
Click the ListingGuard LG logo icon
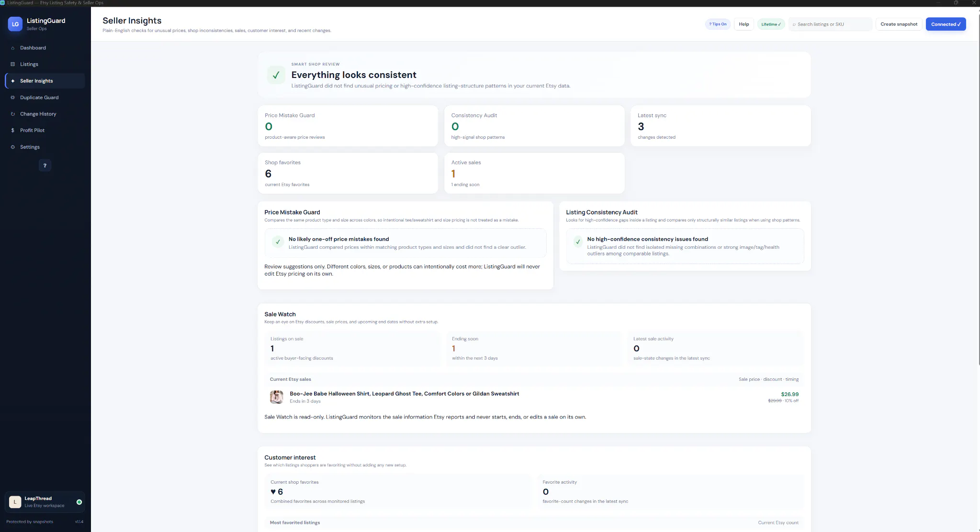click(15, 24)
